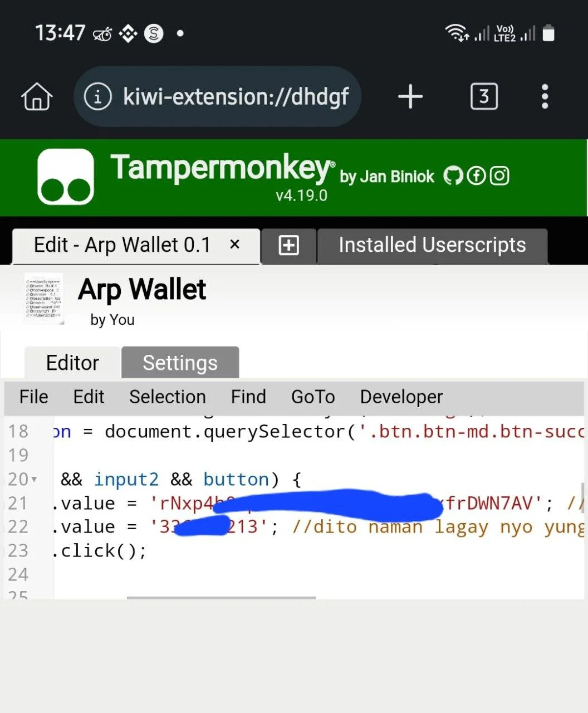The image size is (588, 713).
Task: Click the '.click();' code on line 23
Action: click(x=99, y=550)
